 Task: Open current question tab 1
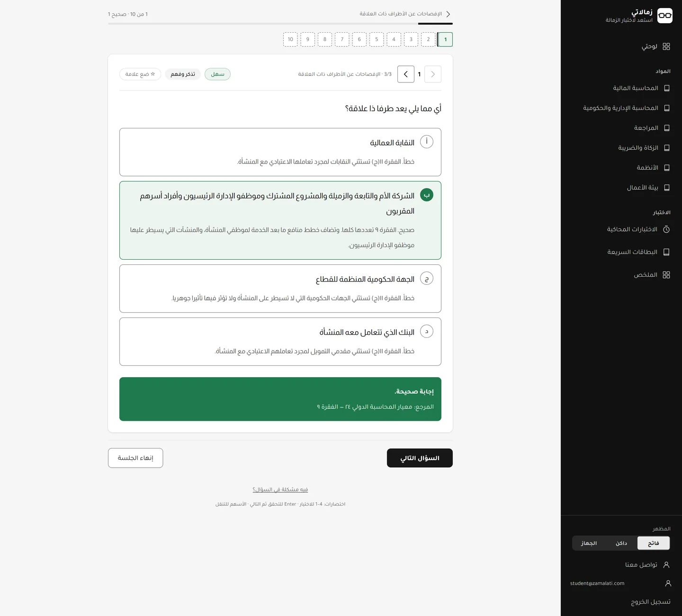tap(445, 39)
